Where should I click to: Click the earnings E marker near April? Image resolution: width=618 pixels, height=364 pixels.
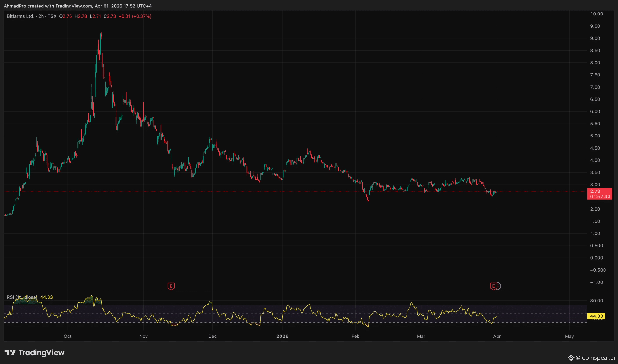click(493, 286)
